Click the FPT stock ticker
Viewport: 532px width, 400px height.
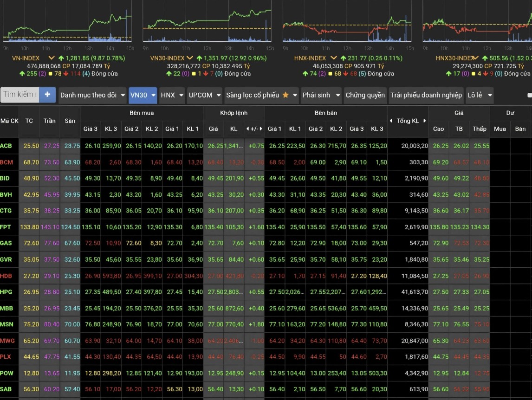click(6, 227)
